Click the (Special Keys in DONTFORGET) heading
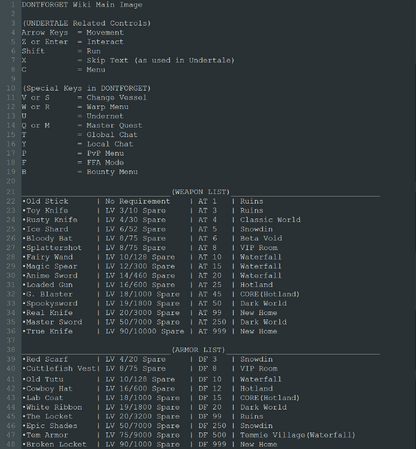This screenshot has width=416, height=449. point(86,88)
